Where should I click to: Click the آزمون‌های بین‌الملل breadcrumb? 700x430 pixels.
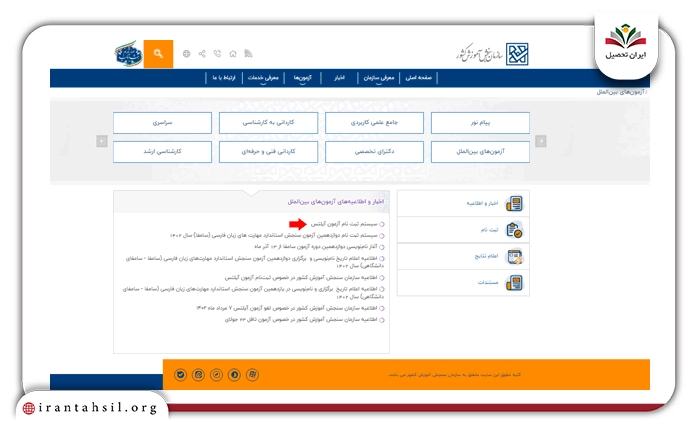tap(621, 92)
